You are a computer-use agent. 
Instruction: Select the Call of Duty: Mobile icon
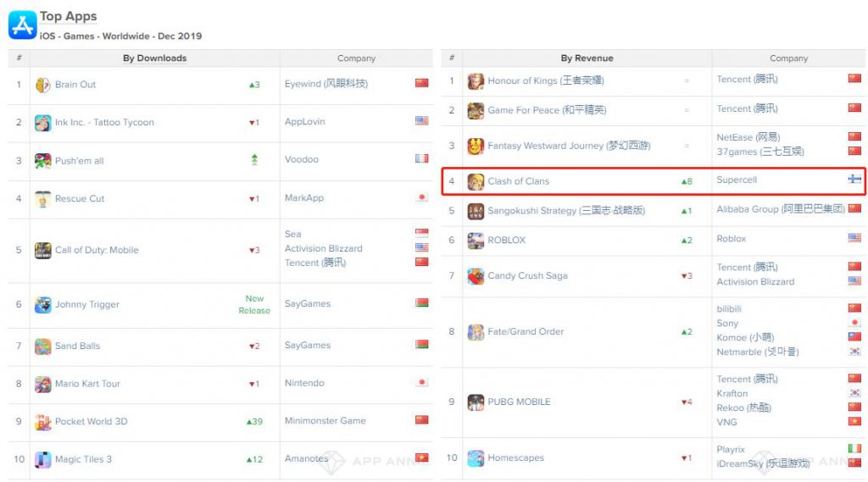[x=42, y=250]
